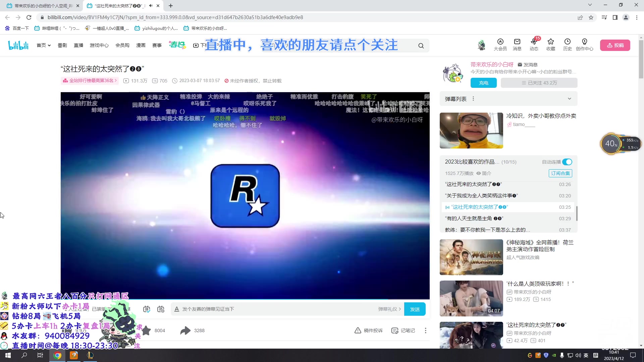This screenshot has height=362, width=644.
Task: Open Chrome three-dot menu
Action: [x=637, y=17]
